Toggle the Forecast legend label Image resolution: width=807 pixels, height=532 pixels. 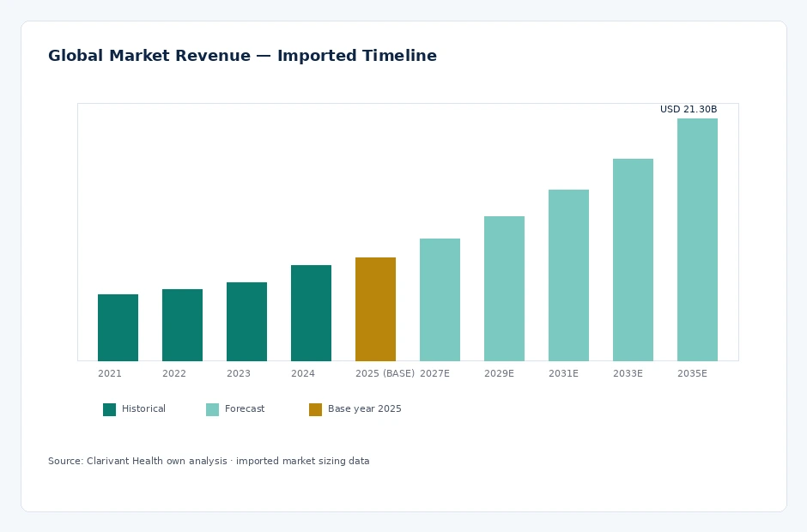[245, 409]
